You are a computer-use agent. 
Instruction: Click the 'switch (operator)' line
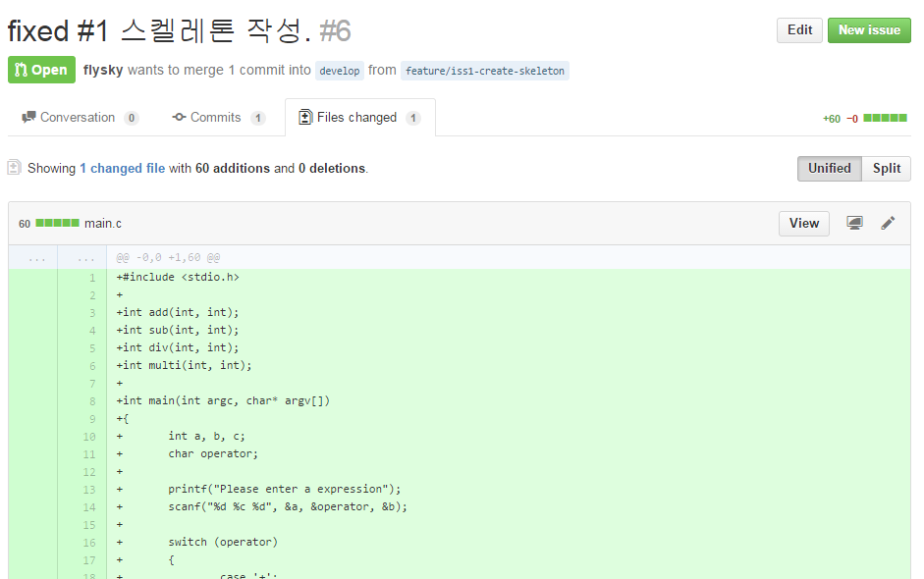point(223,542)
